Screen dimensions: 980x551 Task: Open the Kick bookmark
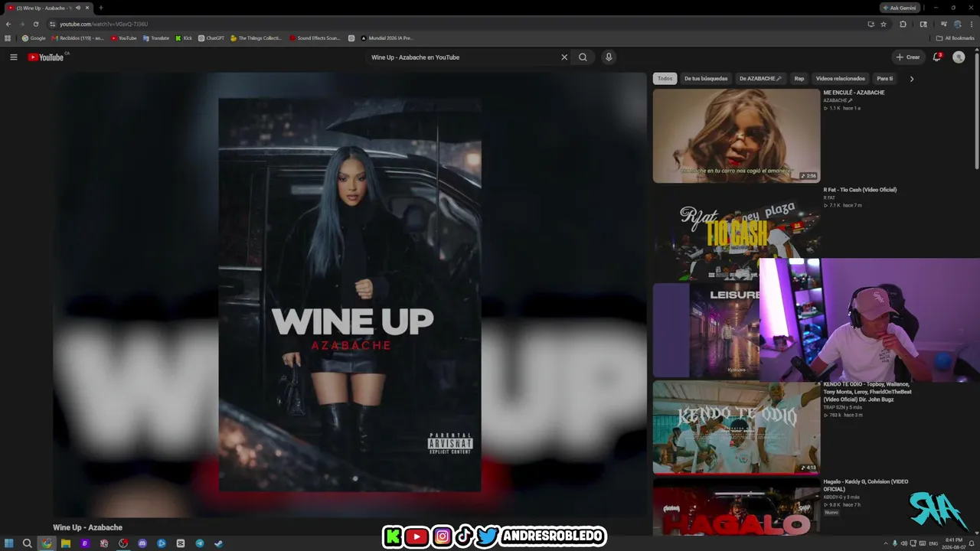pos(184,37)
